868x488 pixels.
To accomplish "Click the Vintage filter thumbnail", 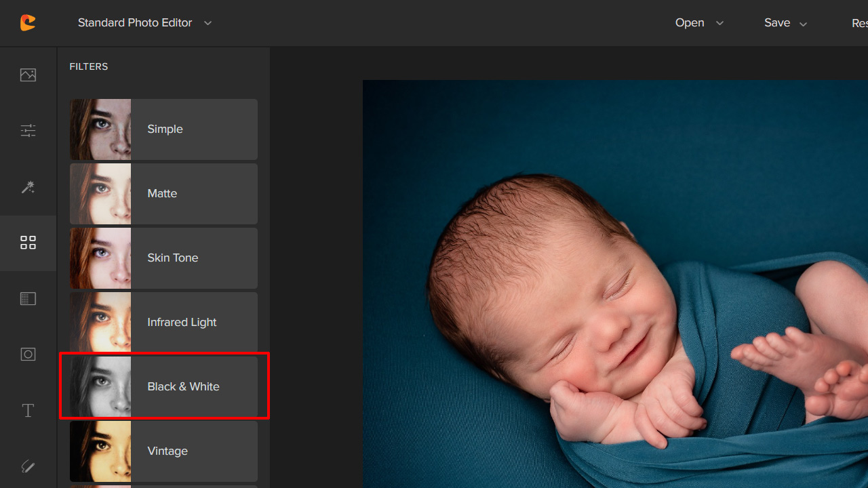I will pyautogui.click(x=100, y=451).
